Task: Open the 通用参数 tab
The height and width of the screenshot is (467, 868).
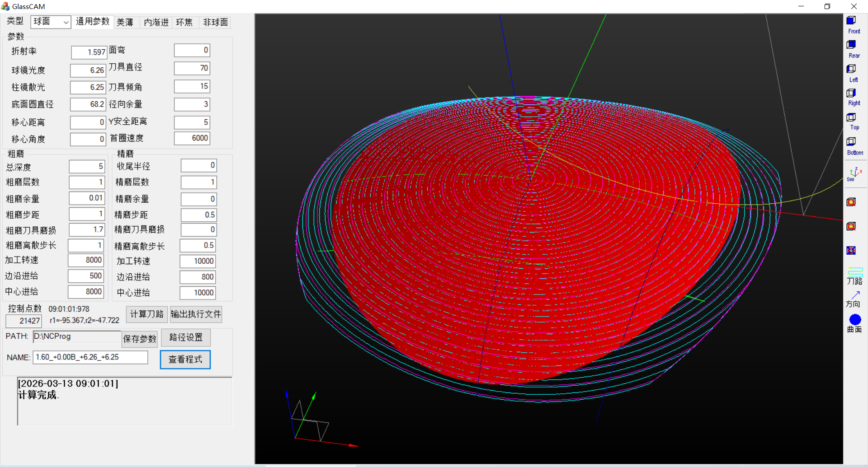Action: (93, 22)
